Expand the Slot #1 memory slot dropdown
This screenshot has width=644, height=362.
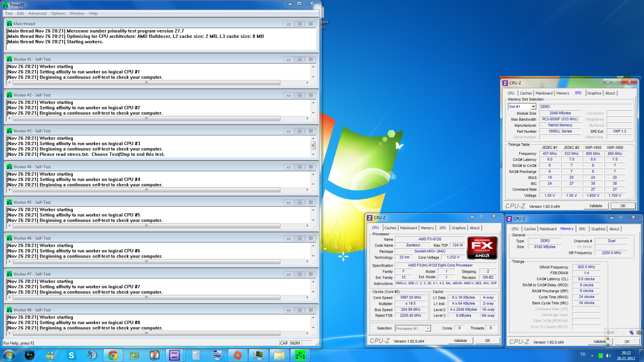coord(533,107)
